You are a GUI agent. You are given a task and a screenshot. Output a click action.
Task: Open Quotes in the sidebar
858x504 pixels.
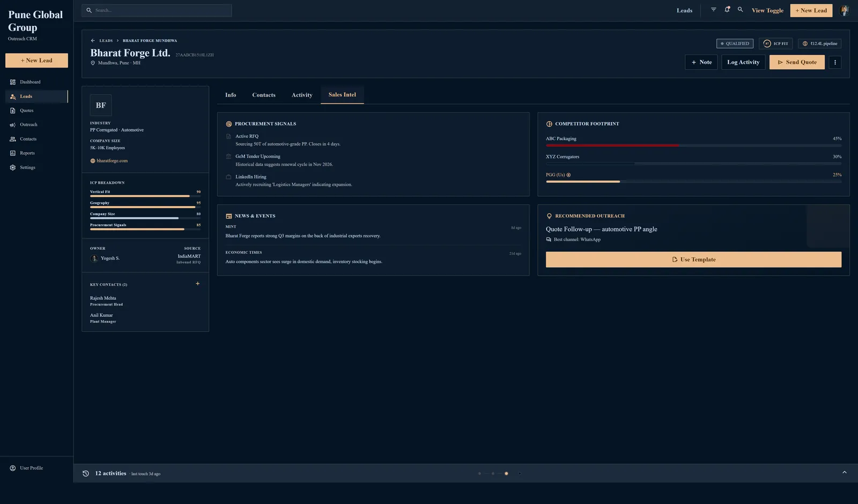coord(36,110)
